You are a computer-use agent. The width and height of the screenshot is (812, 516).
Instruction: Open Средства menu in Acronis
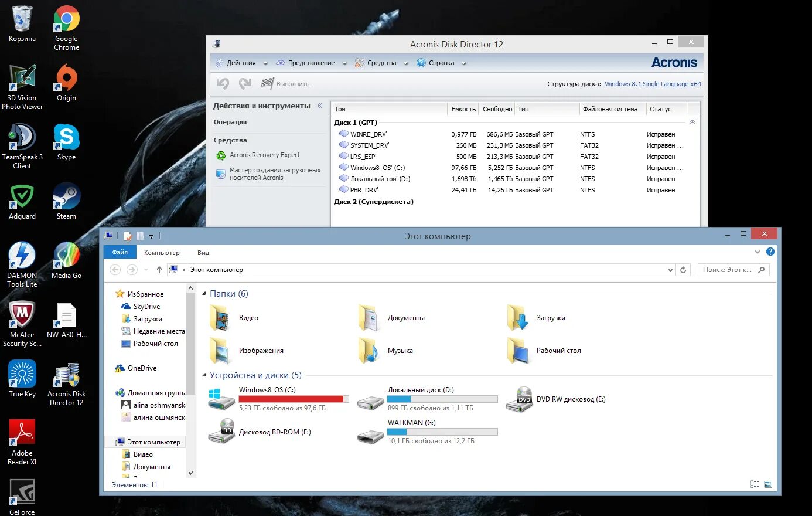381,63
